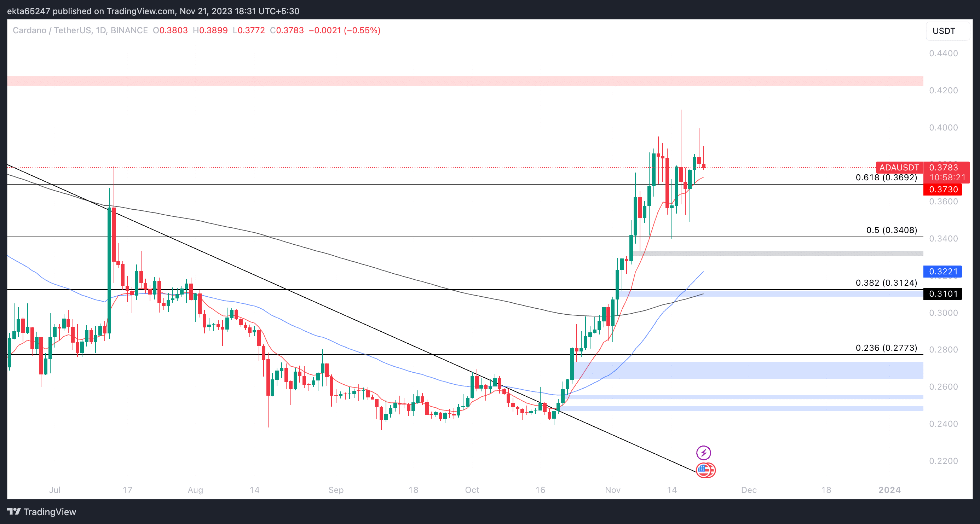This screenshot has height=524, width=980.
Task: Click the red 0.3730 price label
Action: 943,190
